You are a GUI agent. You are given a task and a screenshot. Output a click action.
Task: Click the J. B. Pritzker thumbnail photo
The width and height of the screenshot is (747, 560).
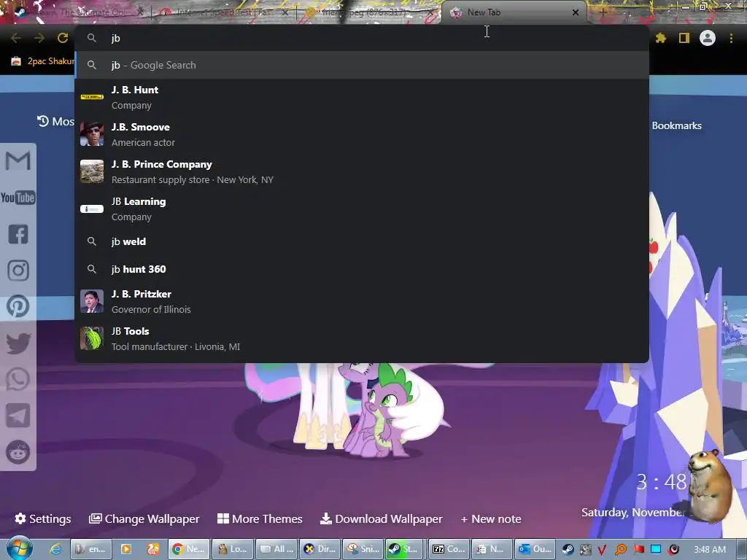coord(92,301)
